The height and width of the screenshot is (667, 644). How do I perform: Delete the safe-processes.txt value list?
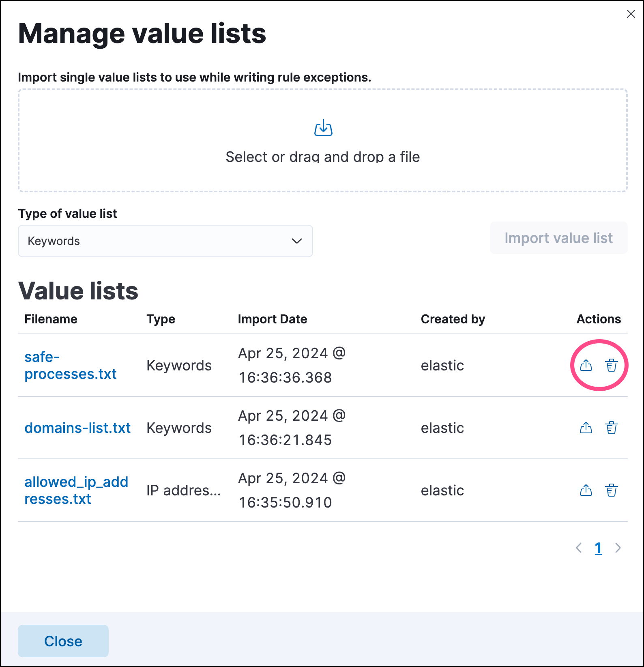[x=612, y=366]
